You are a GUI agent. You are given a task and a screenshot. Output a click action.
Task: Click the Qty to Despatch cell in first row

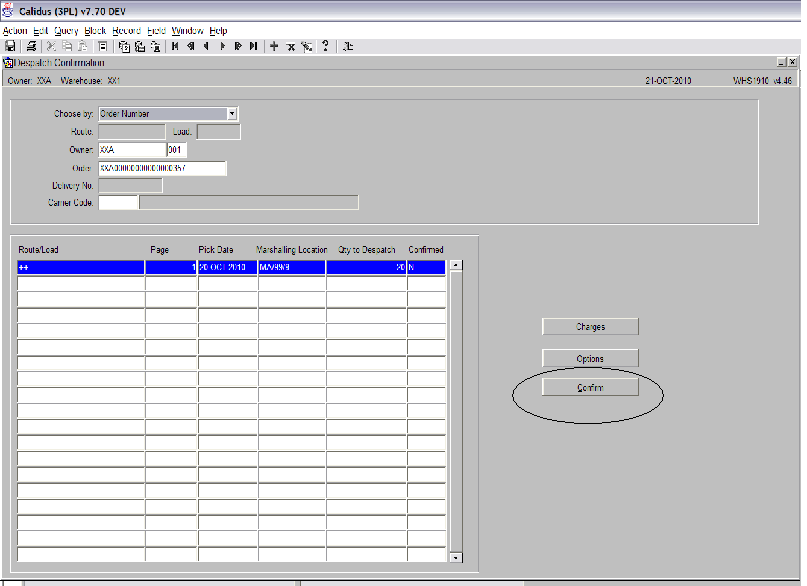click(366, 268)
